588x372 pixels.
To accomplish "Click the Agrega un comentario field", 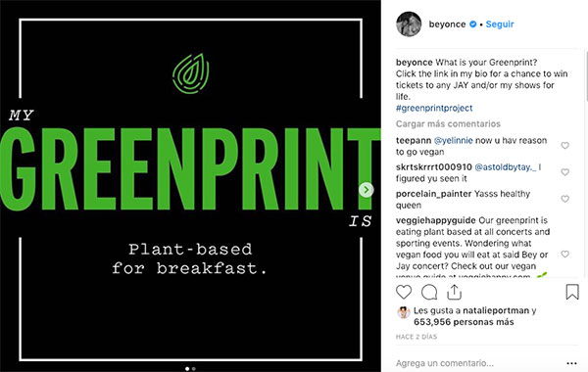I will pos(445,363).
